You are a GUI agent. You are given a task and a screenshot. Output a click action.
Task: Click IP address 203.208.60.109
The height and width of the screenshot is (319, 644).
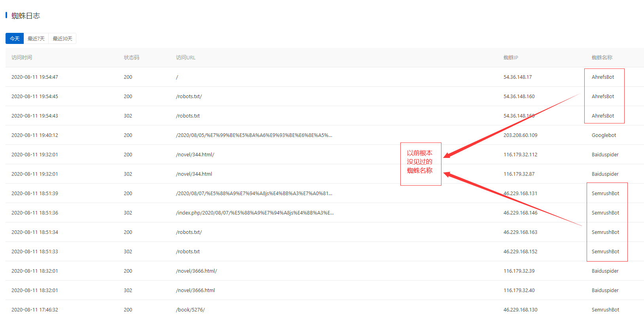click(520, 135)
